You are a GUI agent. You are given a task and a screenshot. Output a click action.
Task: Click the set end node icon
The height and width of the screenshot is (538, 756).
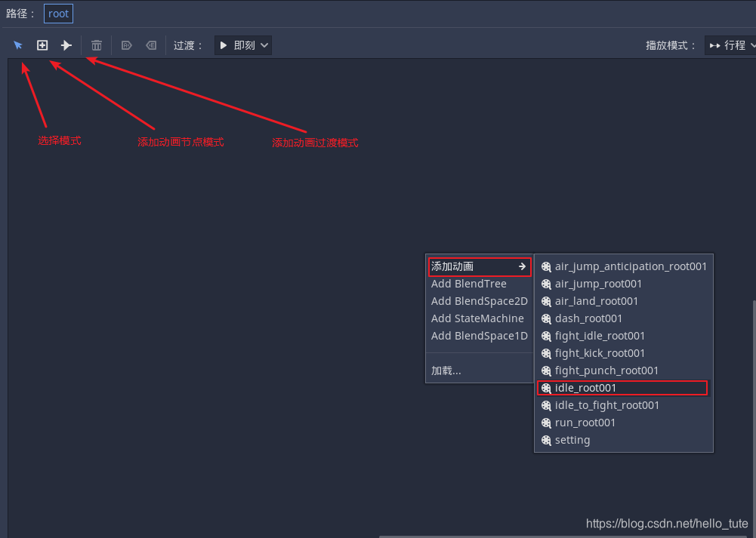(151, 45)
